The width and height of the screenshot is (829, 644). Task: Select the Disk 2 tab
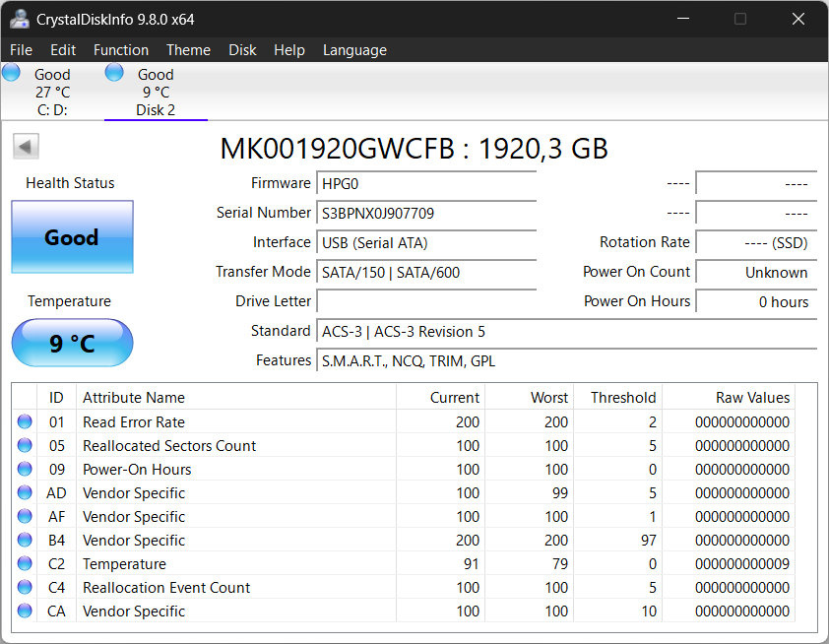(156, 92)
